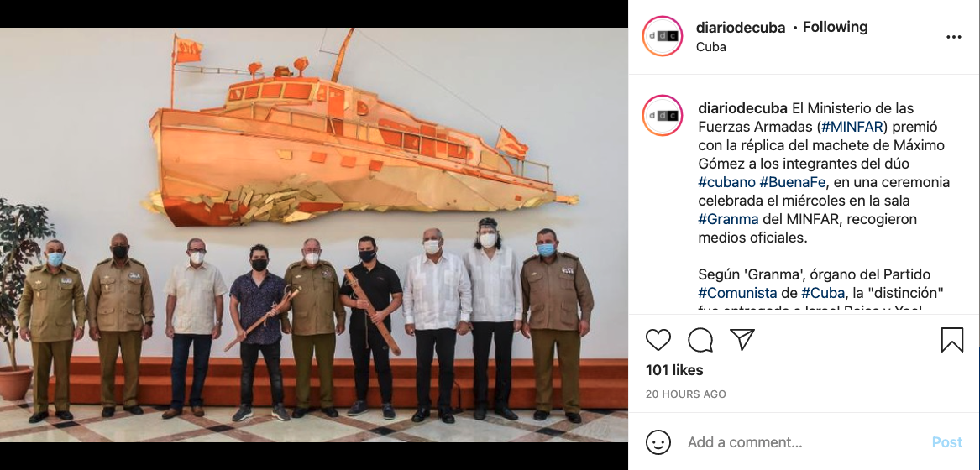Open diariodecuba username in header
980x470 pixels.
(741, 28)
